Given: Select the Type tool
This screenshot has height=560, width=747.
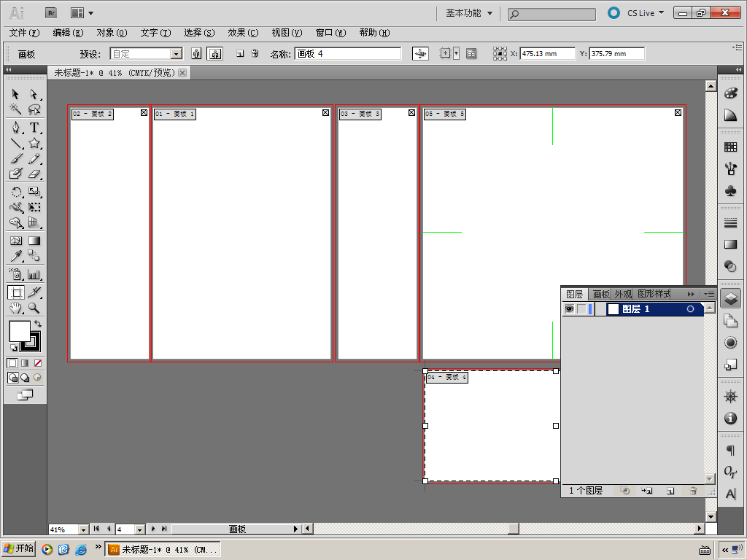Looking at the screenshot, I should [x=34, y=128].
